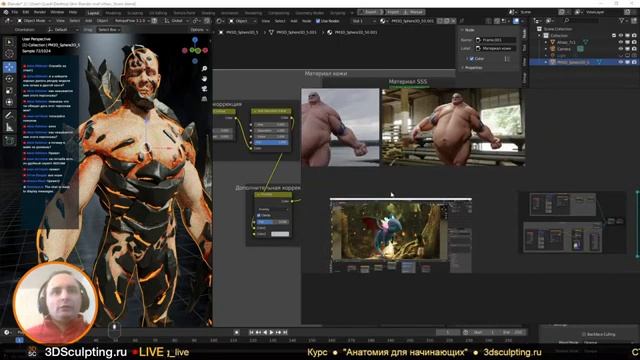Activate the Move tool

coord(9,67)
